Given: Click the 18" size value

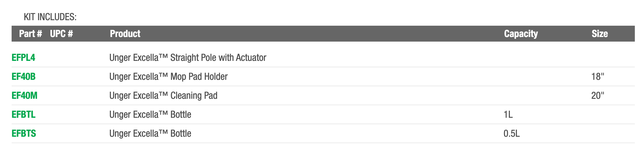Looking at the screenshot, I should pyautogui.click(x=598, y=76).
